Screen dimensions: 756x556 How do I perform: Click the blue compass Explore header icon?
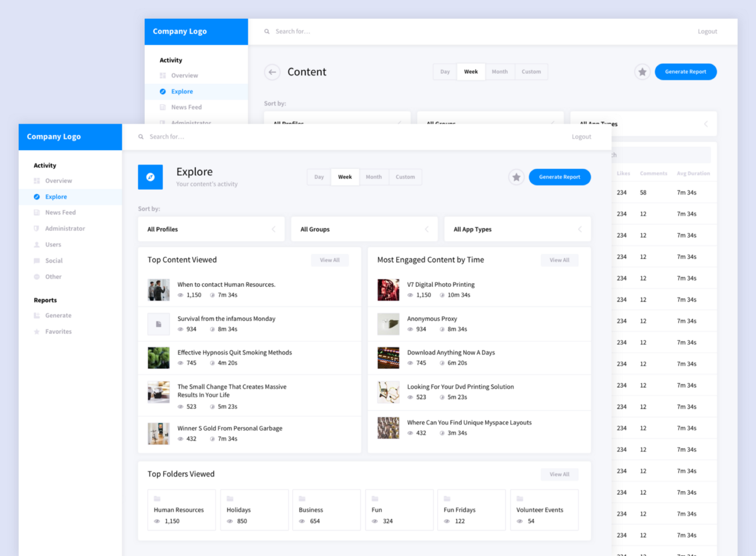coord(151,177)
